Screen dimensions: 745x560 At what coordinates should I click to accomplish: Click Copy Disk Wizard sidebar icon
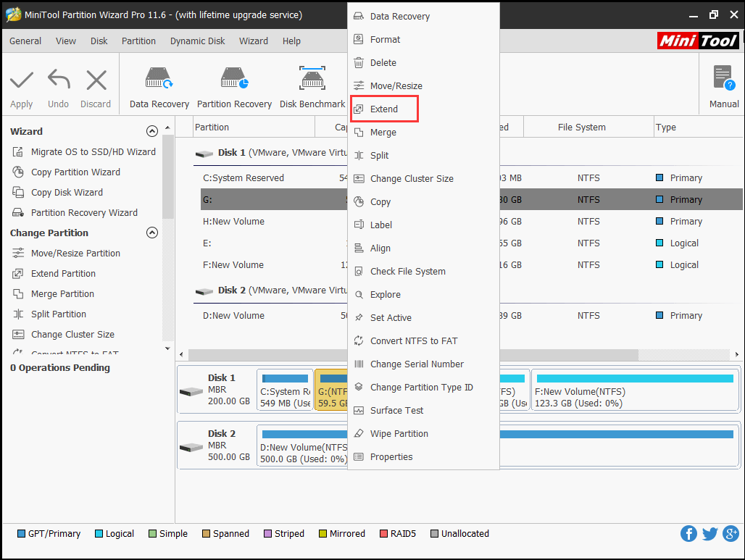point(18,193)
